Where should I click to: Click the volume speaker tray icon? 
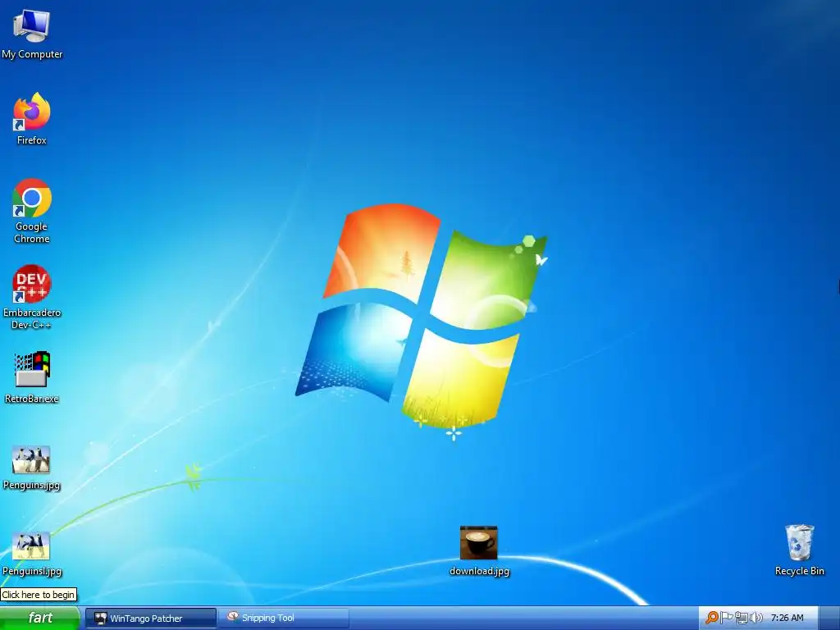756,618
